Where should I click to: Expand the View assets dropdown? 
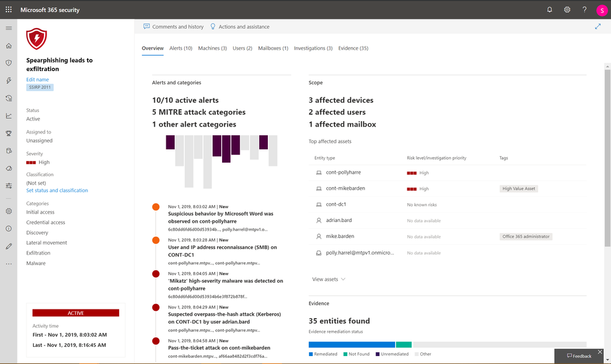(328, 280)
